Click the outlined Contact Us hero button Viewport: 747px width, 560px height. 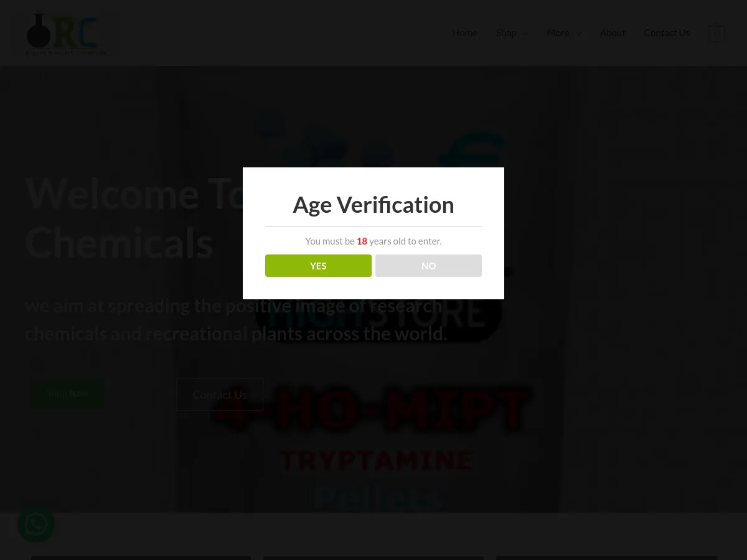[x=220, y=394]
